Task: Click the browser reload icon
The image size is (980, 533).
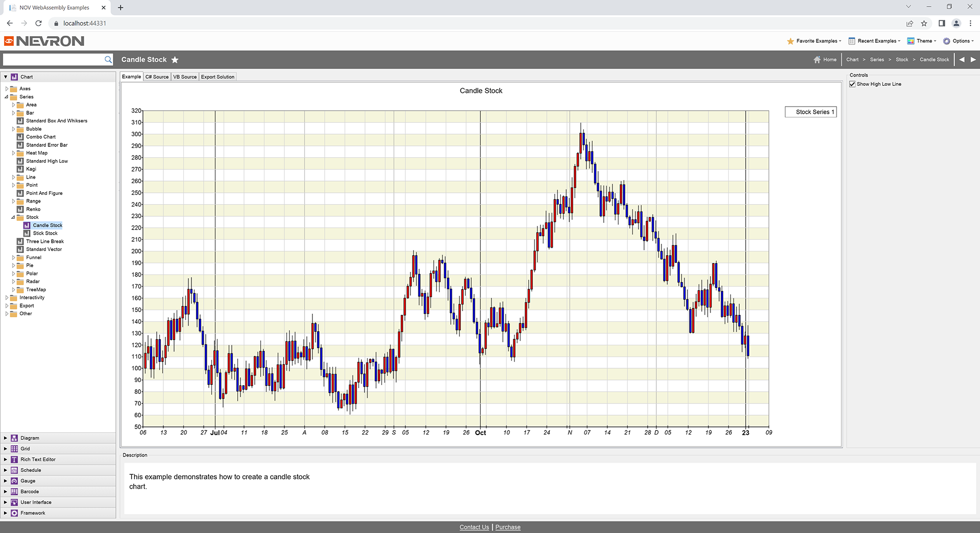Action: 38,23
